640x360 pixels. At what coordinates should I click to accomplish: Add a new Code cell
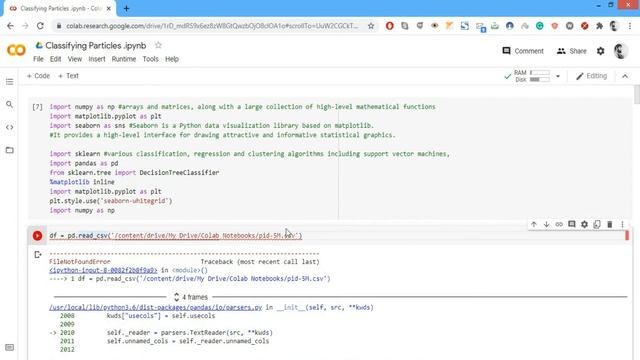tap(38, 76)
